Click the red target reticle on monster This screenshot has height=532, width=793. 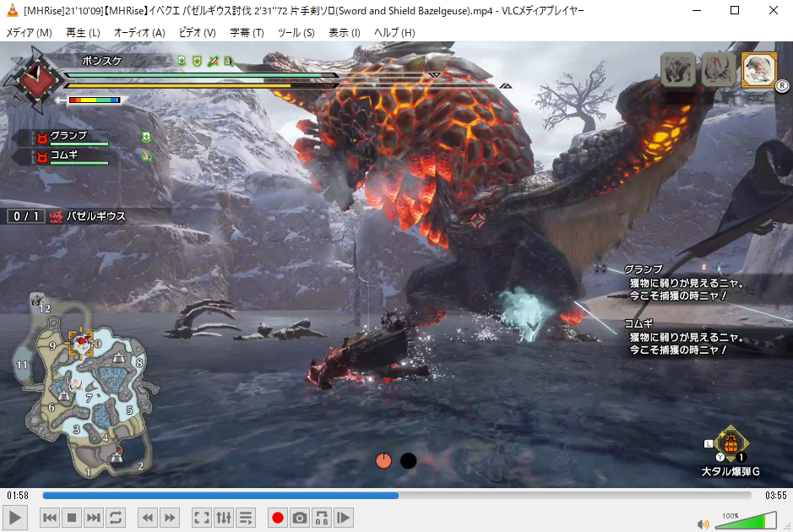click(477, 220)
